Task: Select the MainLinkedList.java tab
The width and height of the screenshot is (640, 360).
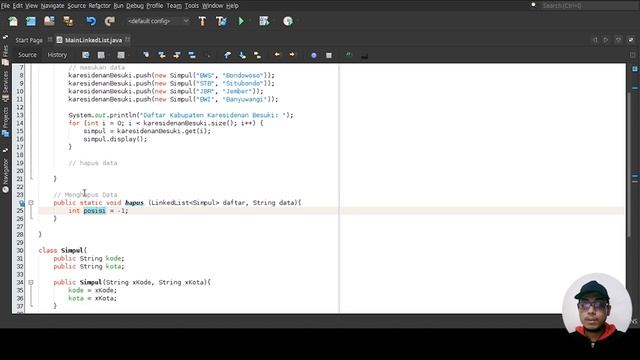Action: coord(93,40)
